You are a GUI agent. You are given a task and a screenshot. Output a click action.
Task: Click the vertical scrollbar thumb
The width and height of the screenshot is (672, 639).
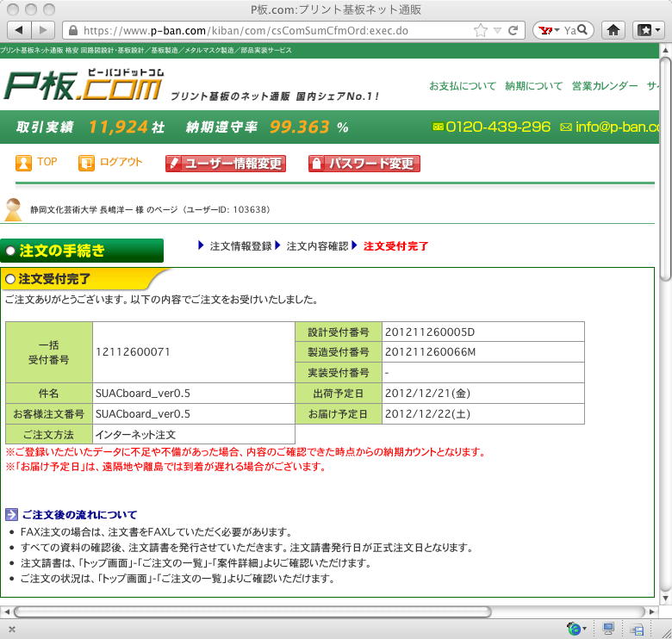pos(665,169)
